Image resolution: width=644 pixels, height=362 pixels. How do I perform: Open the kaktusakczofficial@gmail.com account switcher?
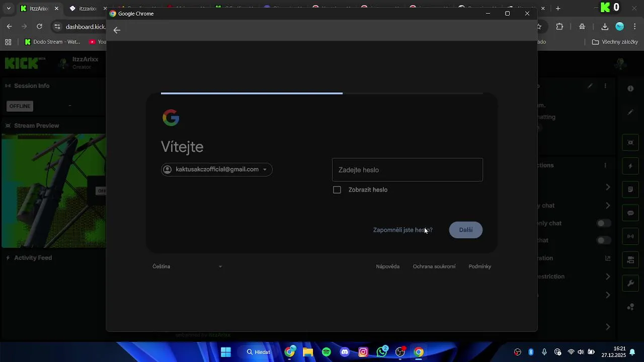216,169
